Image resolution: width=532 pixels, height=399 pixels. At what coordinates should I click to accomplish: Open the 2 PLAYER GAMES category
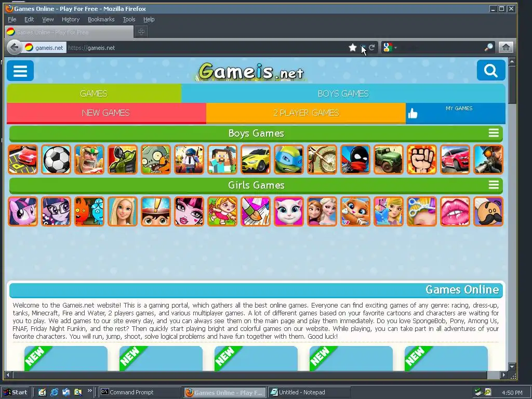(x=306, y=113)
